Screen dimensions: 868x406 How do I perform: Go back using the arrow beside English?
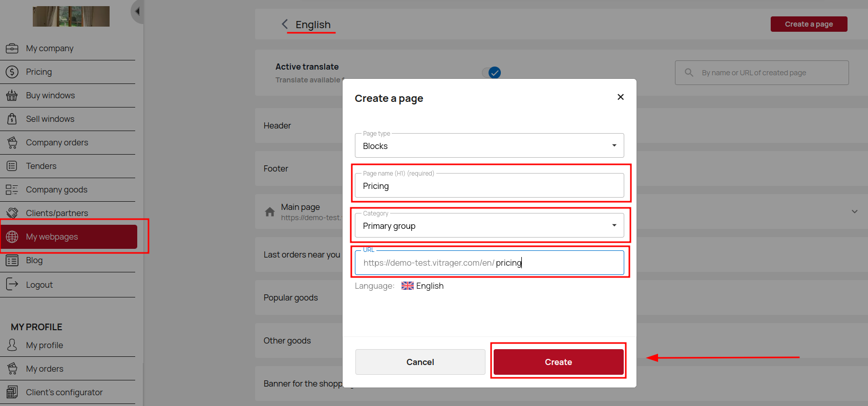click(x=285, y=24)
